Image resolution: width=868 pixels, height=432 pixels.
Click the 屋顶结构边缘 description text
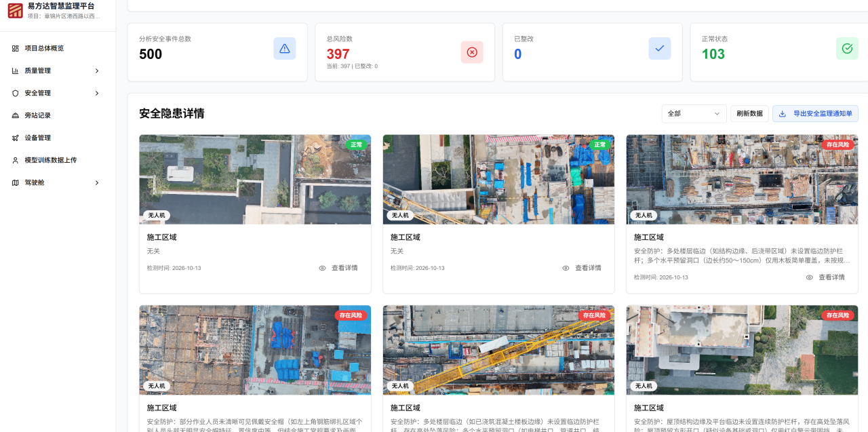pos(742,425)
